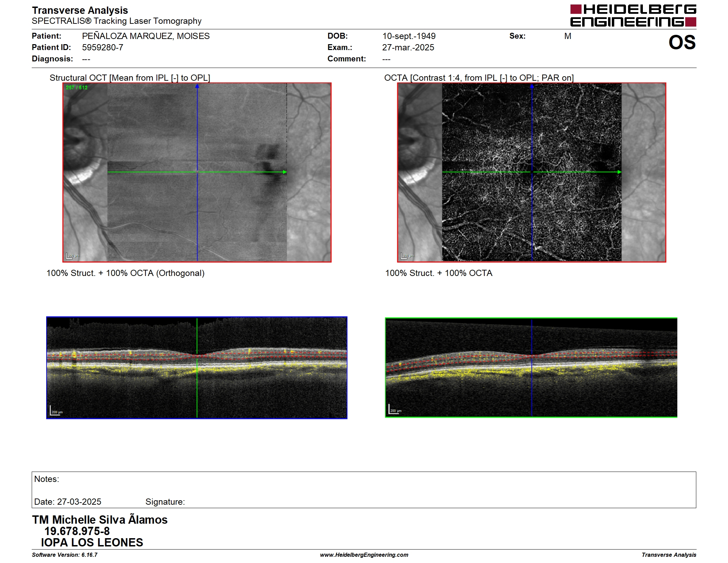Click the 200 µm scale marker in blue-framed B-scan
This screenshot has height=563, width=728.
pyautogui.click(x=56, y=411)
